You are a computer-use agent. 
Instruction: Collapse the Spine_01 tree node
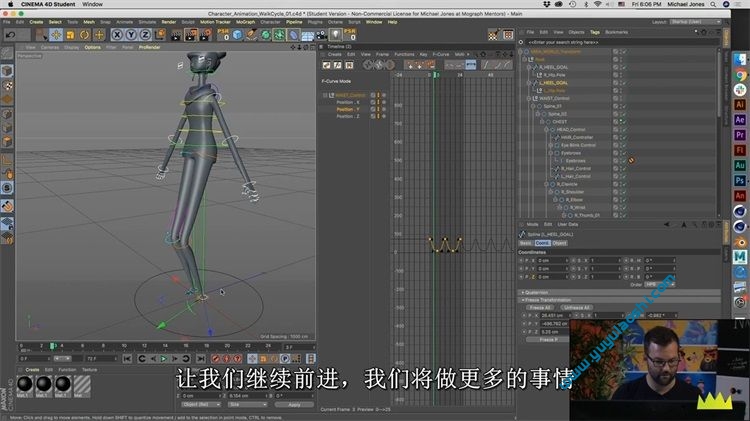(x=533, y=106)
